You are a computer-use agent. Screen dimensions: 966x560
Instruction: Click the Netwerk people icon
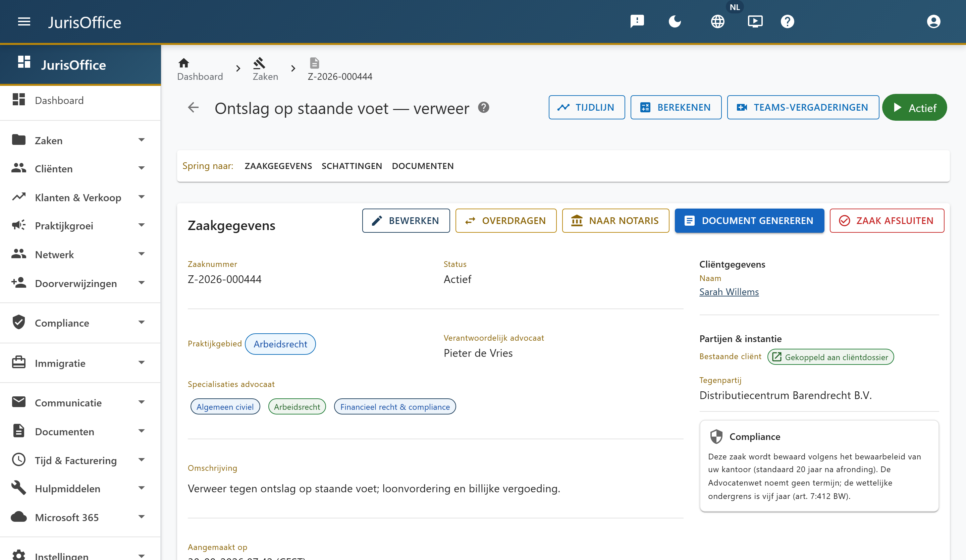18,254
